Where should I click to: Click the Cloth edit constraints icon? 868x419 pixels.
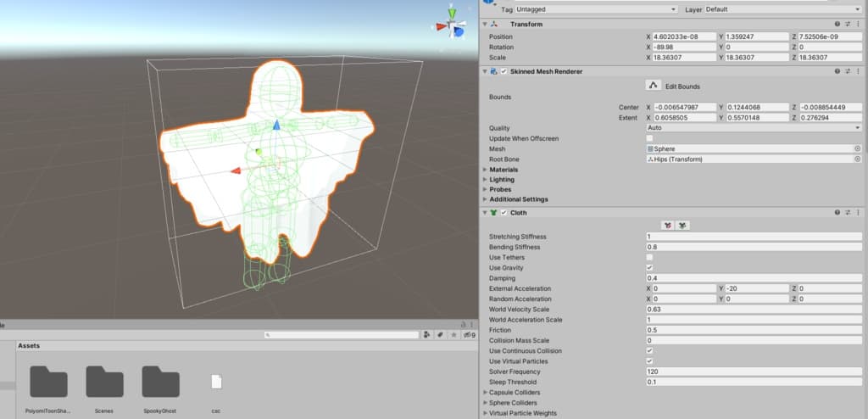668,225
